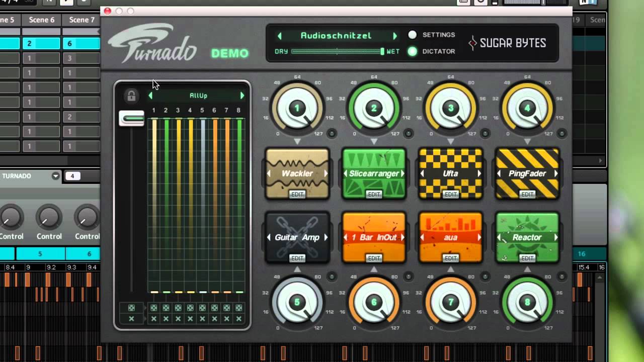
Task: Select the Scene 7 column header
Action: tap(82, 20)
